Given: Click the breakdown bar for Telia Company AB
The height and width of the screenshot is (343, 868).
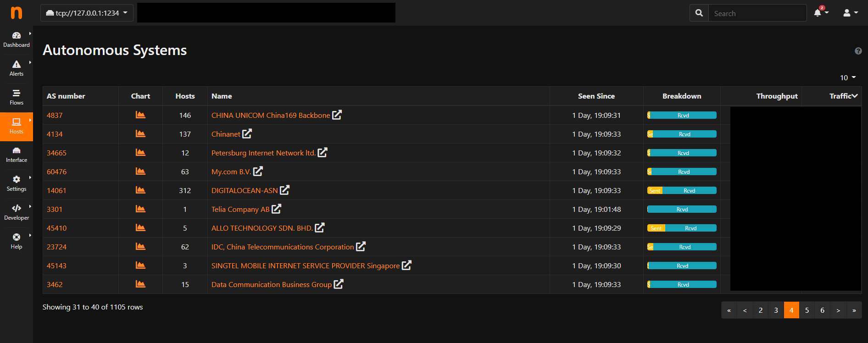Looking at the screenshot, I should pos(682,209).
